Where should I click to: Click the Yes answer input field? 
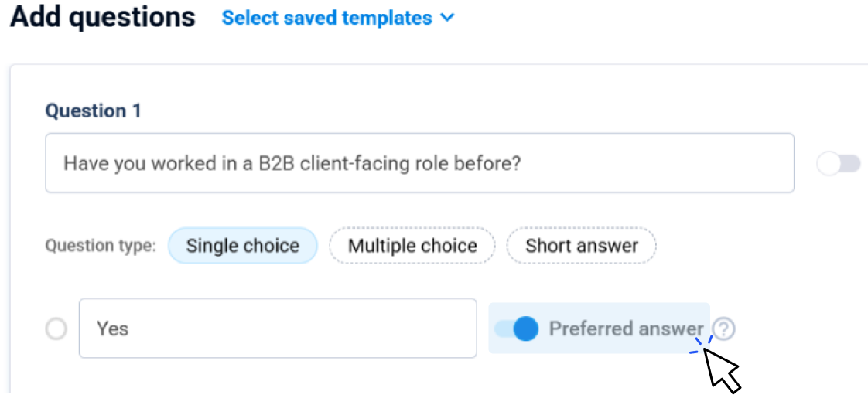277,329
